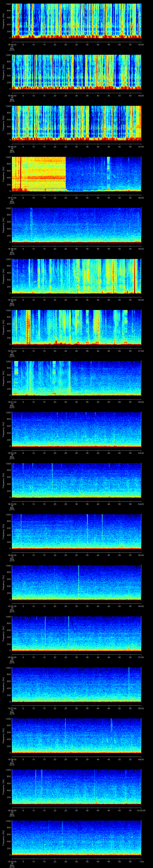Click the 47:00 end time label
The height and width of the screenshot is (868, 153).
pyautogui.click(x=141, y=147)
